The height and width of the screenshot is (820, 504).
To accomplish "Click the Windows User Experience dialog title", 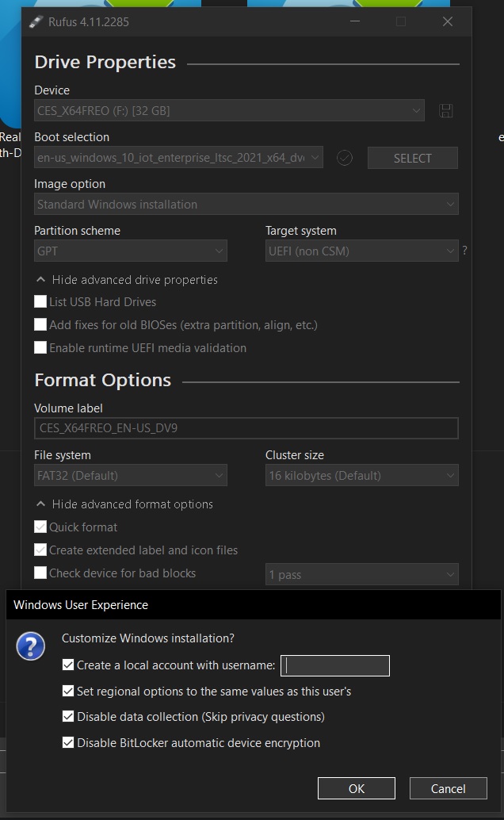I will click(81, 604).
